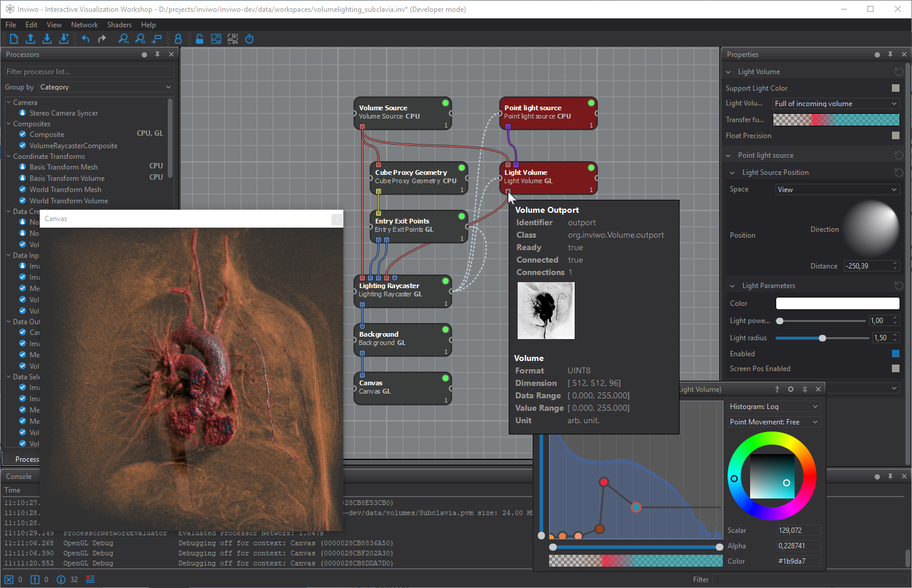Click the info message filter icon
The width and height of the screenshot is (912, 588).
pyautogui.click(x=61, y=580)
